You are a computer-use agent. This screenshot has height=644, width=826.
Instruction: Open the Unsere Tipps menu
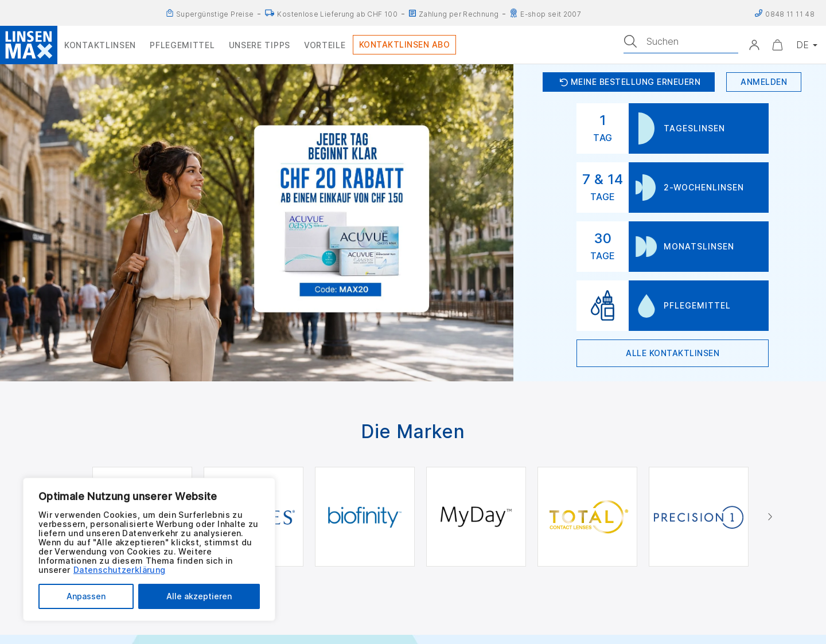(x=259, y=45)
